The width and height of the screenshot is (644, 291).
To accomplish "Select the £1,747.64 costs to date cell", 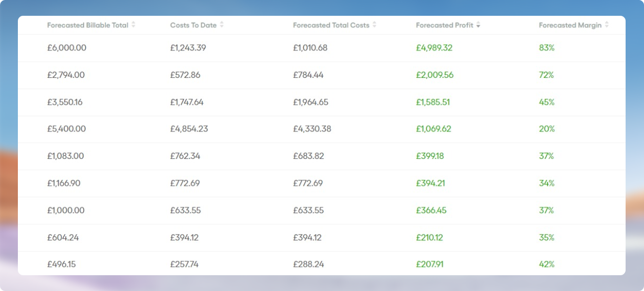I will 187,102.
